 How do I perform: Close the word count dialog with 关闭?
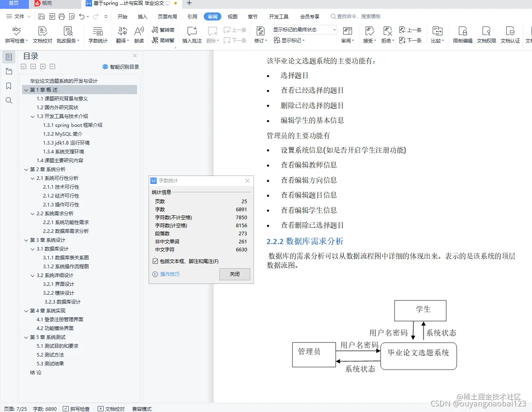(x=235, y=274)
